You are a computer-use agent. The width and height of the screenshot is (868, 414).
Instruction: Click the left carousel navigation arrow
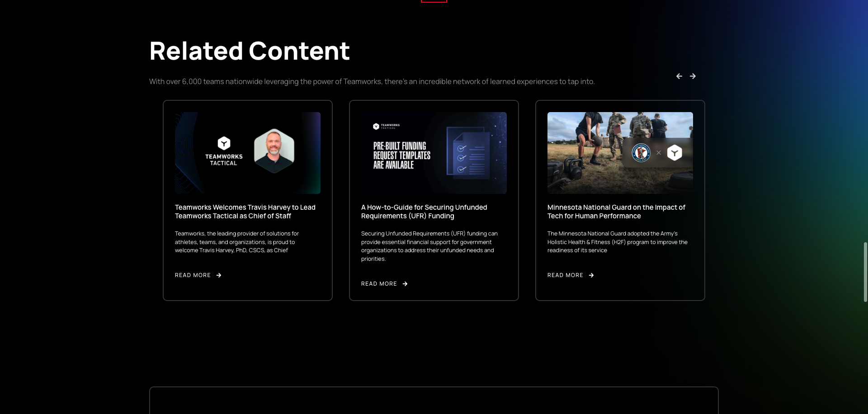[x=679, y=76]
